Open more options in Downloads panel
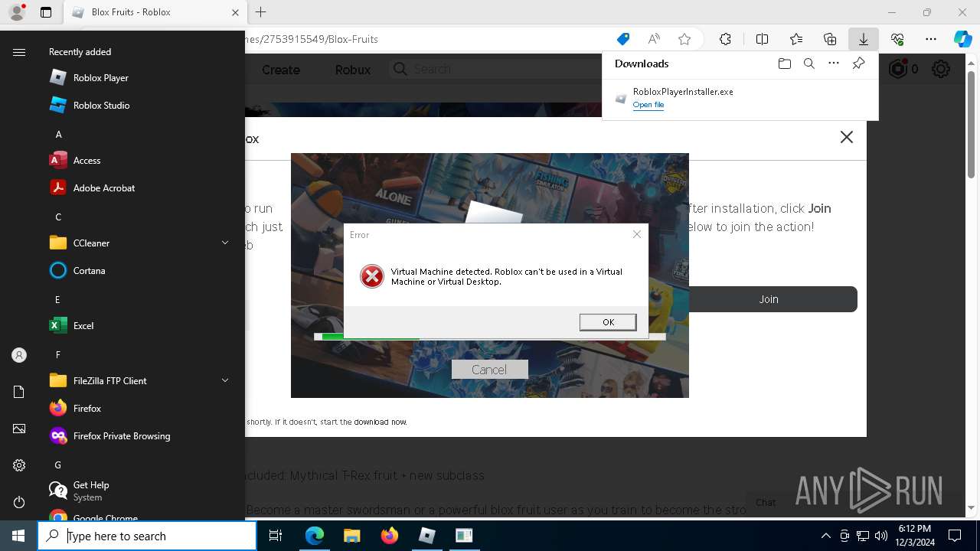 (834, 64)
